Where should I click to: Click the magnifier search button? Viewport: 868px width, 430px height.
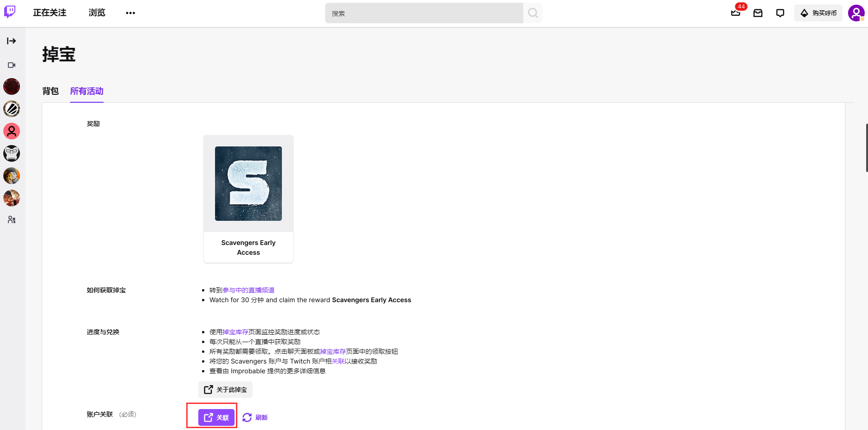(533, 13)
